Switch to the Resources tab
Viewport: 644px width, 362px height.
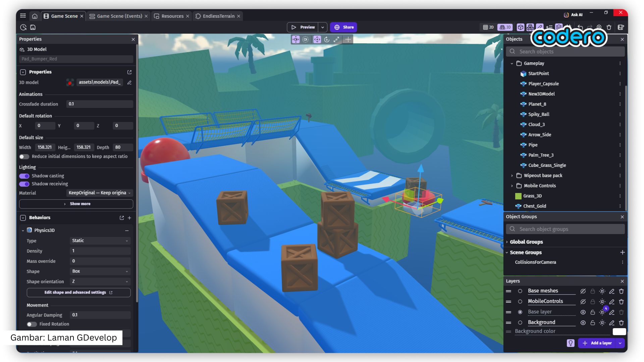172,16
